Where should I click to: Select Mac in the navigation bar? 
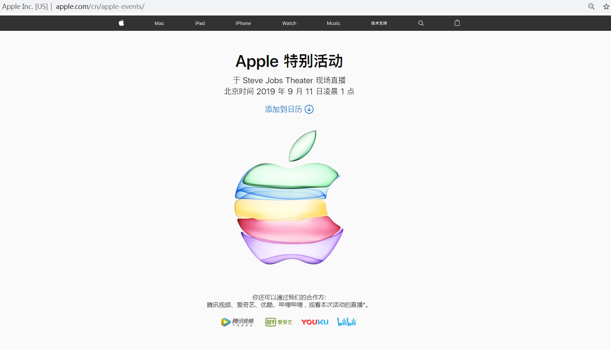coord(160,23)
